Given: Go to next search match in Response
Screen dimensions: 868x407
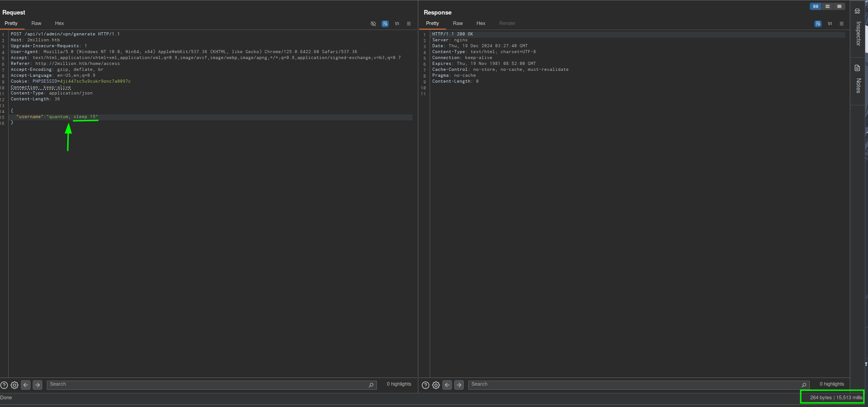Looking at the screenshot, I should pos(459,385).
